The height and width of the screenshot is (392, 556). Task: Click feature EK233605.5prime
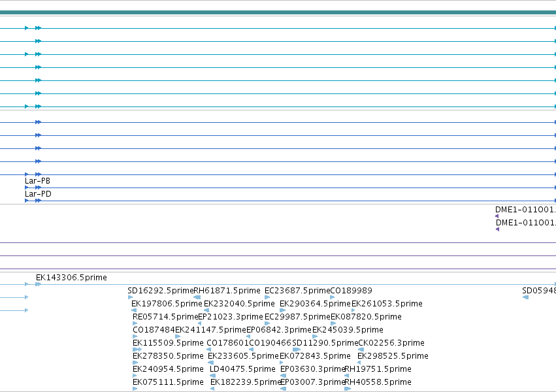tap(243, 356)
